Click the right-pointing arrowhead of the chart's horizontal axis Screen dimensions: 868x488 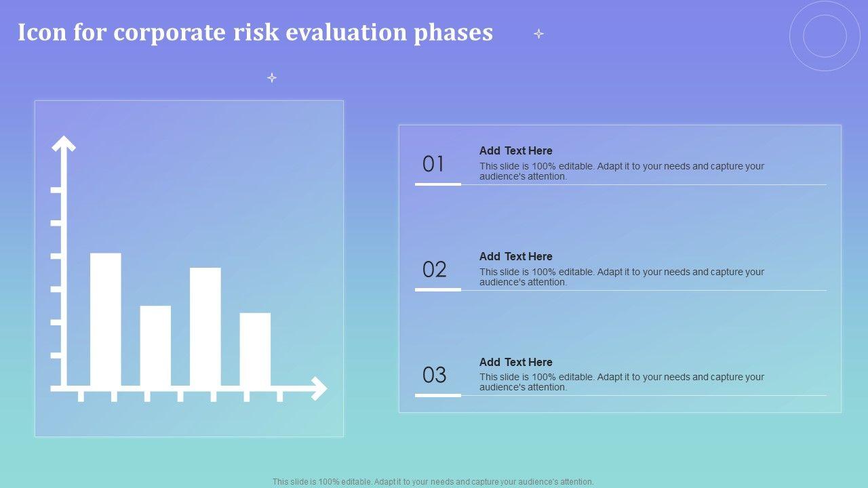click(319, 388)
